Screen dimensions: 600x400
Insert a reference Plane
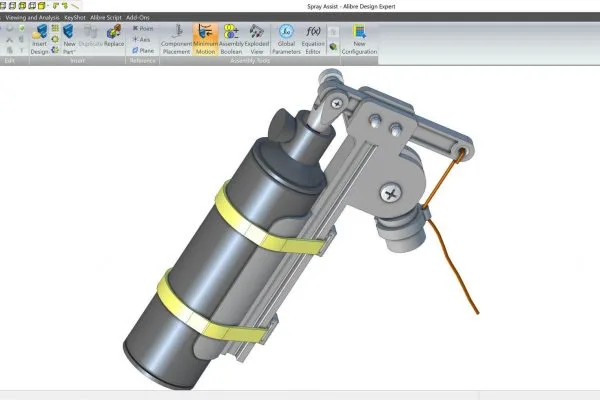point(143,51)
